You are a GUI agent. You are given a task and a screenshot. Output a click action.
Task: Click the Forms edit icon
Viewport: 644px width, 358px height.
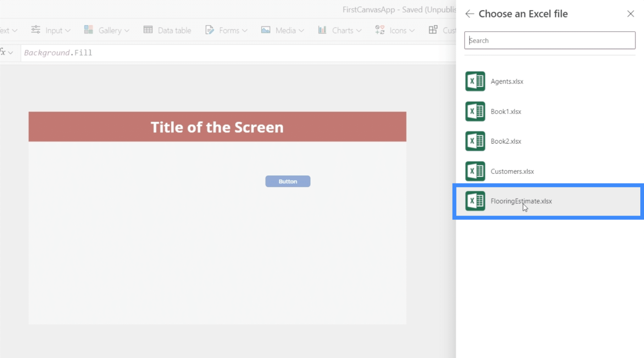[209, 30]
